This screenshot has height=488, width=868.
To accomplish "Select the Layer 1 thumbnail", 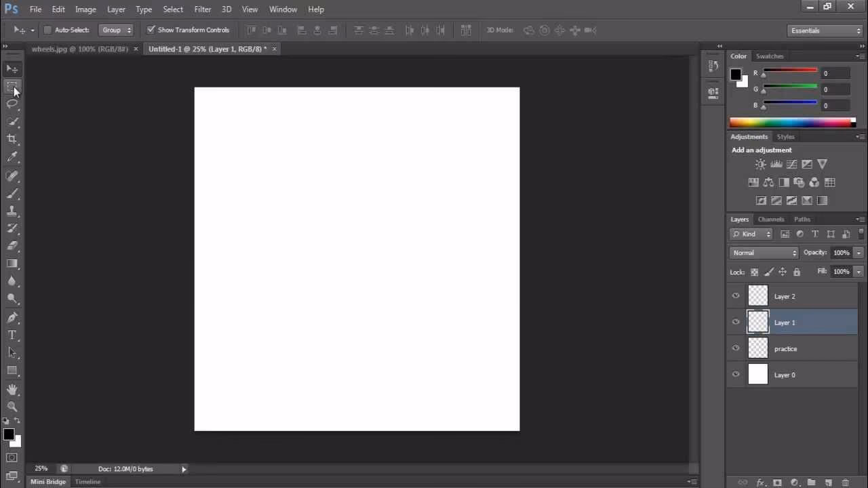I will pyautogui.click(x=757, y=322).
